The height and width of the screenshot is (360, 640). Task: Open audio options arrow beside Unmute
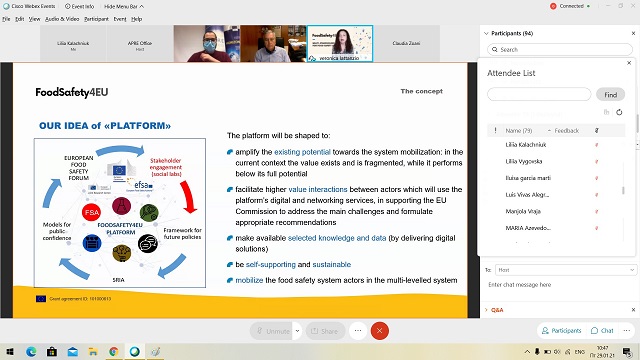click(298, 331)
